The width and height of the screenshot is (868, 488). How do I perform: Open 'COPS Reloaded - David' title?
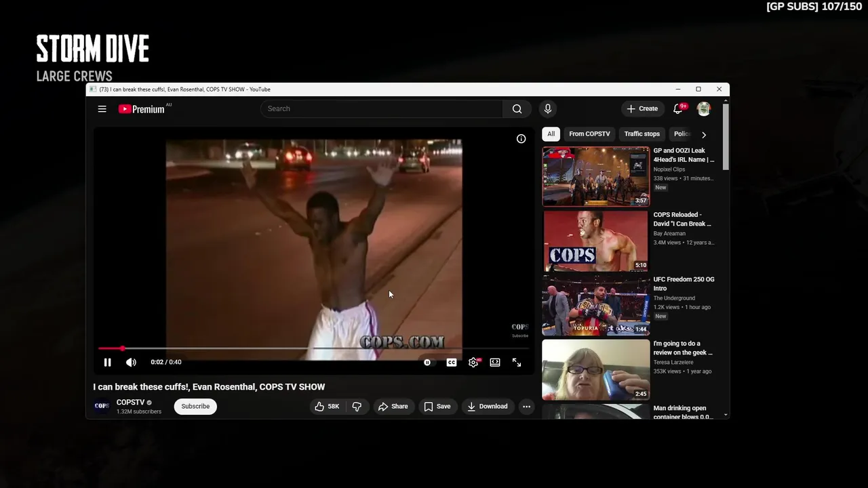coord(682,219)
